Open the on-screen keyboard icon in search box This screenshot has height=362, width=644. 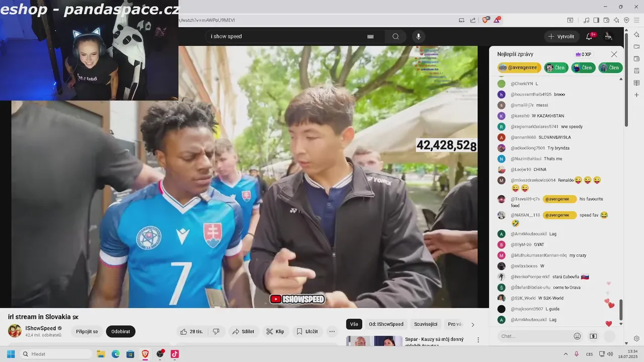(x=371, y=37)
